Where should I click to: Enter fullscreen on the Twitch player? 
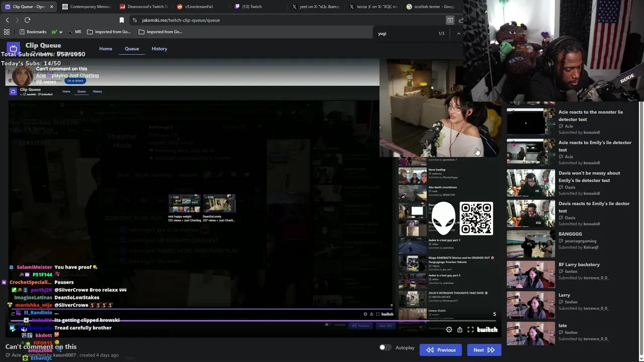470,330
